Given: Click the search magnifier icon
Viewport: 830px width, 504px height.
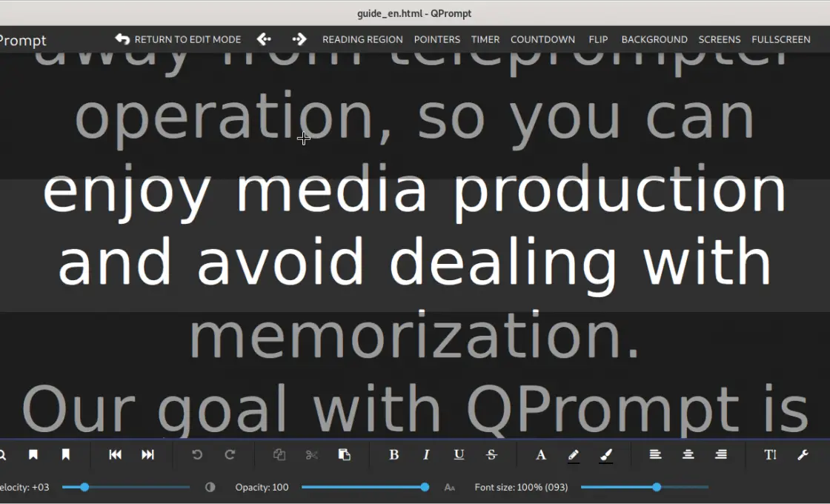Looking at the screenshot, I should click(x=2, y=455).
